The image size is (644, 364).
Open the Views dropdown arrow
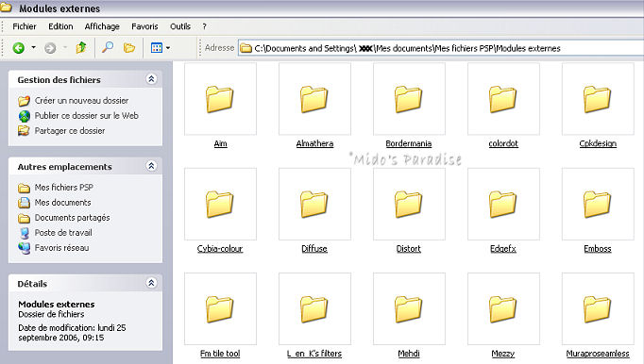click(168, 48)
